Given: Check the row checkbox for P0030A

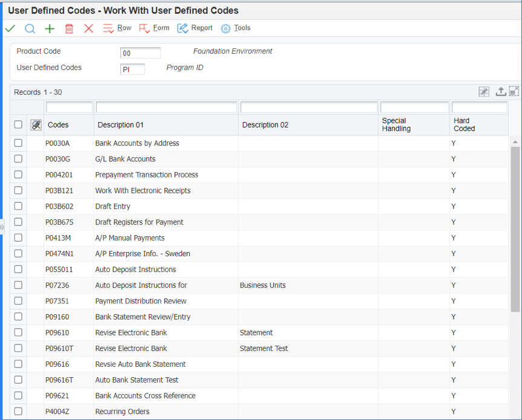Looking at the screenshot, I should [18, 143].
